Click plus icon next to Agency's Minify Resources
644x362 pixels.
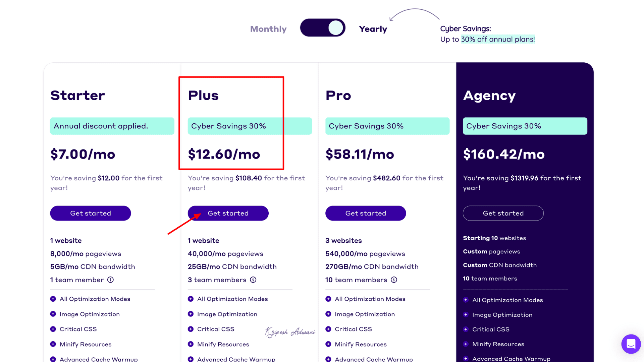466,344
